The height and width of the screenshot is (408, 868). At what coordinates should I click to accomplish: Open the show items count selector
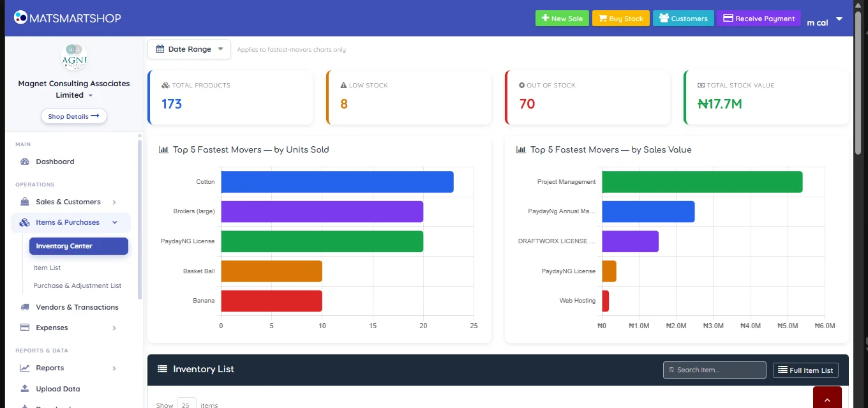pyautogui.click(x=187, y=404)
